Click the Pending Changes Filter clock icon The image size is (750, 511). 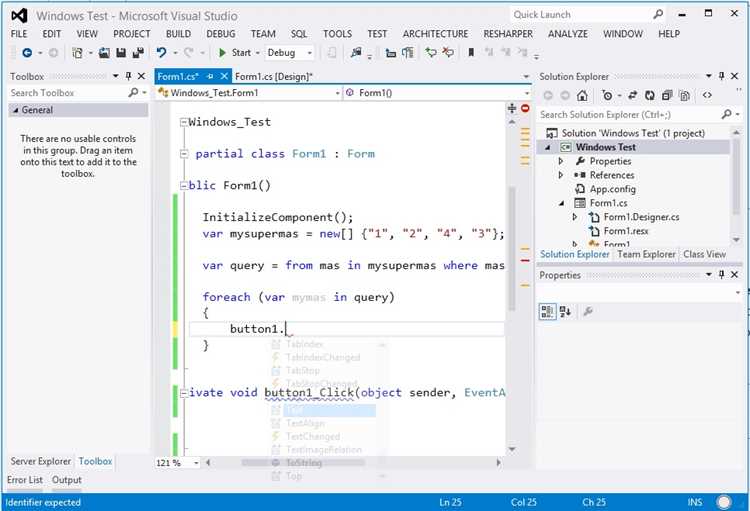pos(607,96)
